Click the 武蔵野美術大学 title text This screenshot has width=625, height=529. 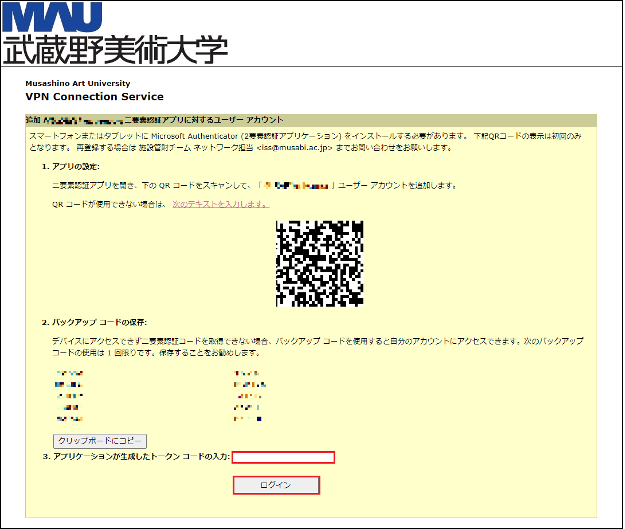(x=116, y=49)
